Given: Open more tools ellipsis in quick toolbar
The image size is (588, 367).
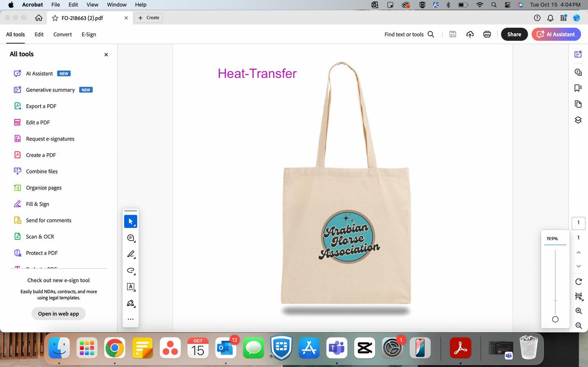Looking at the screenshot, I should 131,319.
